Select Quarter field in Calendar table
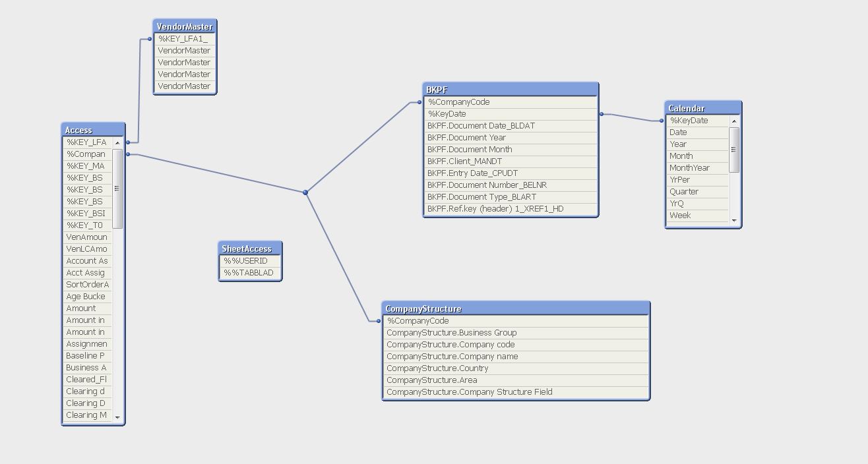 (698, 192)
